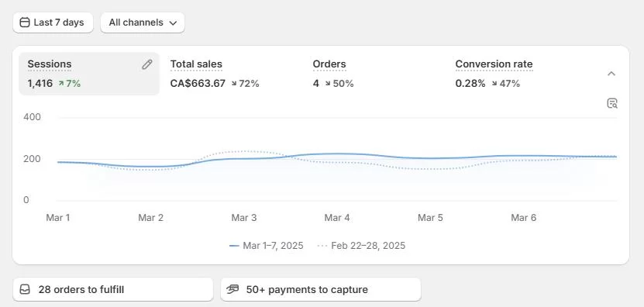
Task: Click the calendar icon in Last 7 days
Action: tap(25, 22)
